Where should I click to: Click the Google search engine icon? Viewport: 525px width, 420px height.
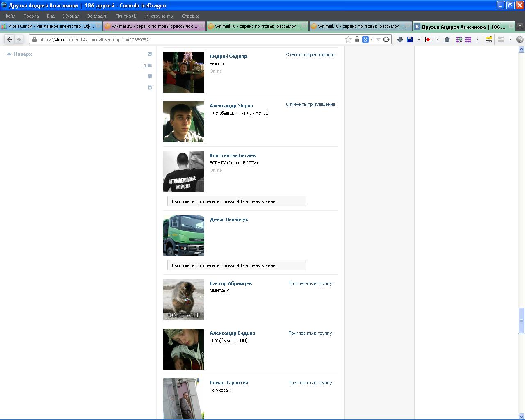365,39
